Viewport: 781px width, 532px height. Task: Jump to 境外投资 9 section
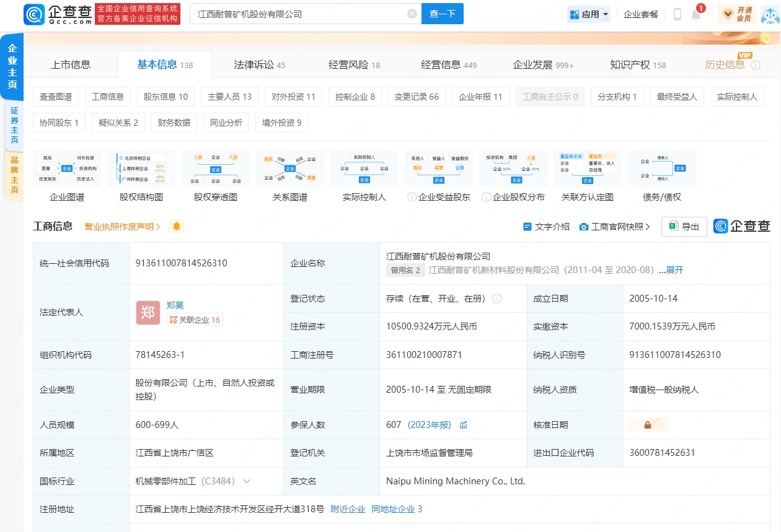pyautogui.click(x=281, y=123)
